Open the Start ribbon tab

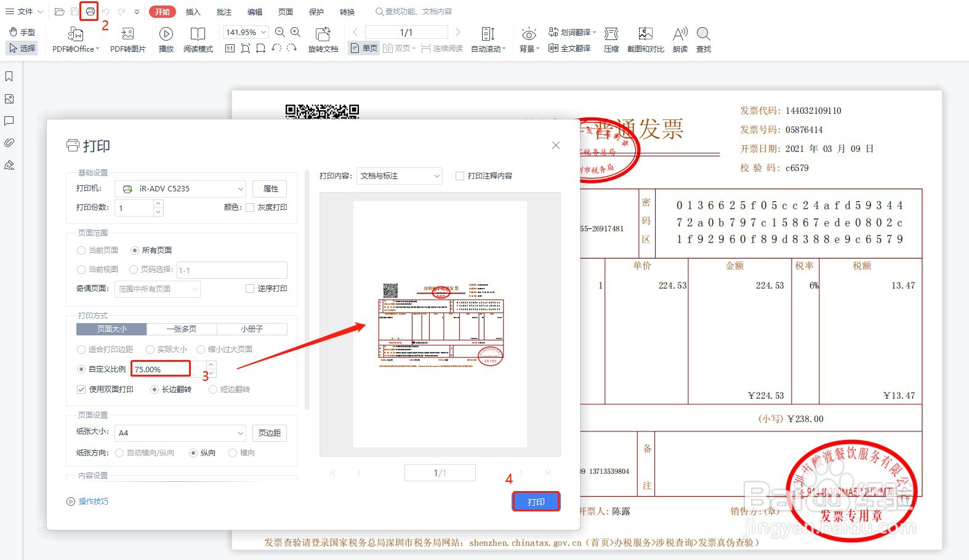pos(163,12)
